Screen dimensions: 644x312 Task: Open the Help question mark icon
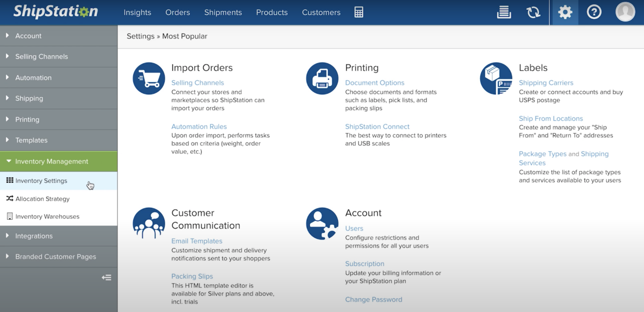(x=594, y=12)
